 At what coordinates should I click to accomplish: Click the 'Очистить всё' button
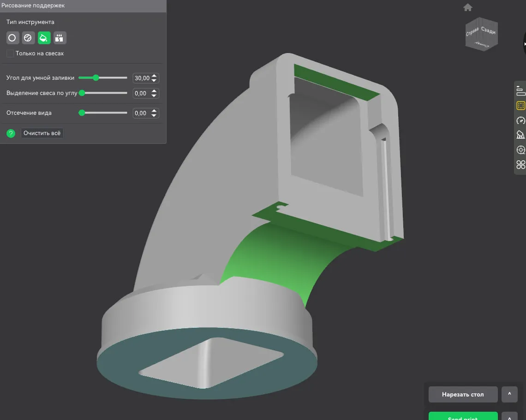pos(42,133)
